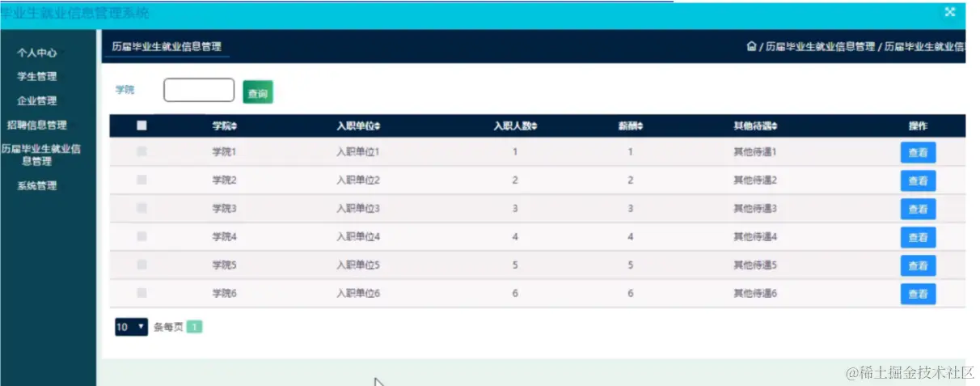Open 系统管理 in the sidebar
980x386 pixels.
point(37,185)
